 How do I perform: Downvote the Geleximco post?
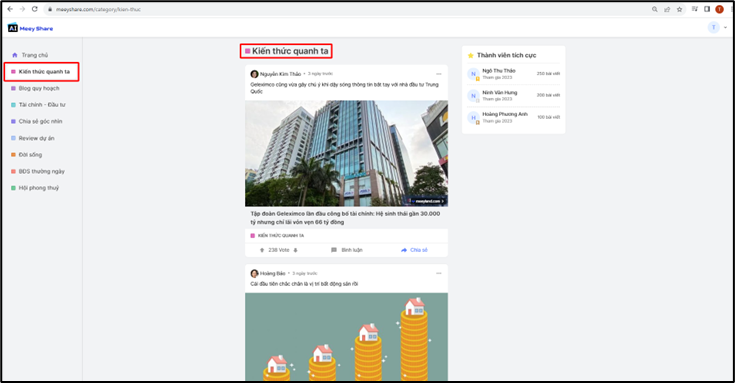click(295, 250)
